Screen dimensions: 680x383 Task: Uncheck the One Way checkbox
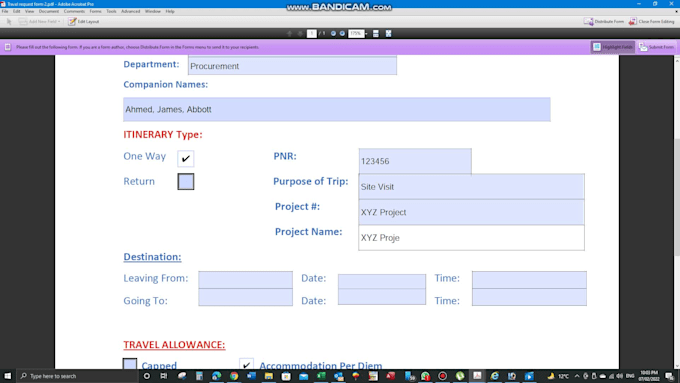[186, 159]
